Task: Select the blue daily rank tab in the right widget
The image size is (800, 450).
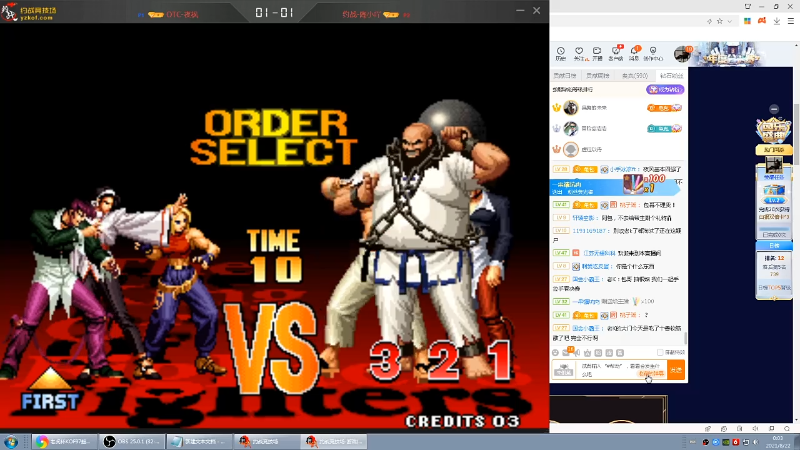Action: coord(774,246)
